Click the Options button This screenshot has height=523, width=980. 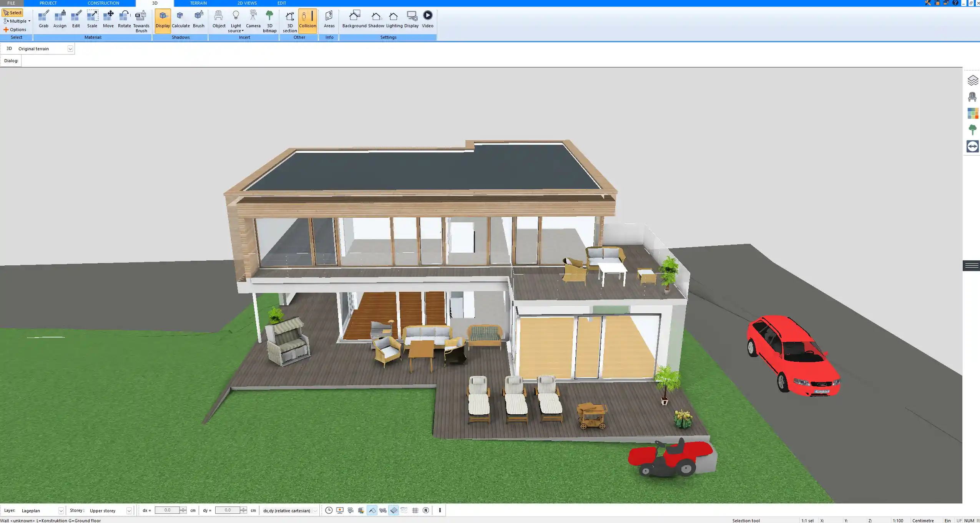17,29
